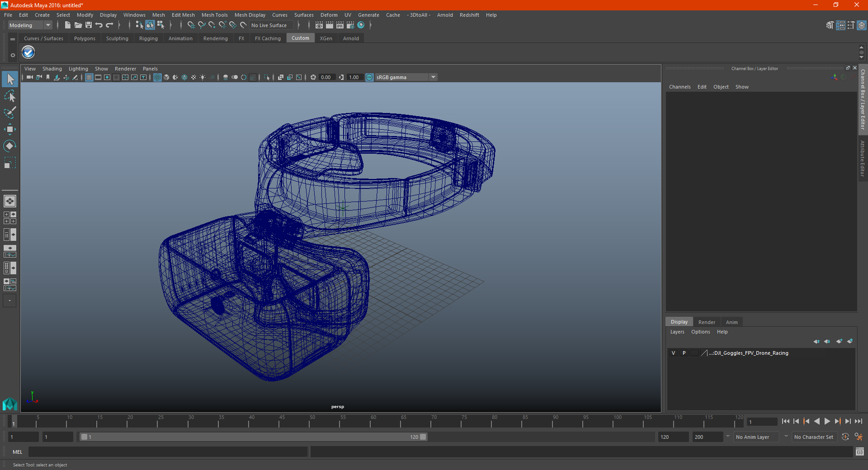
Task: Activate the Lasso select tool
Action: point(10,96)
